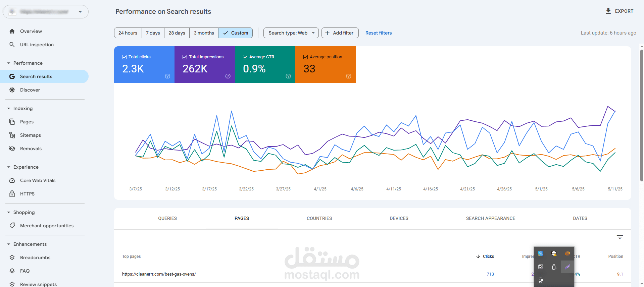Switch to the QUERIES tab
644x287 pixels.
coord(167,218)
